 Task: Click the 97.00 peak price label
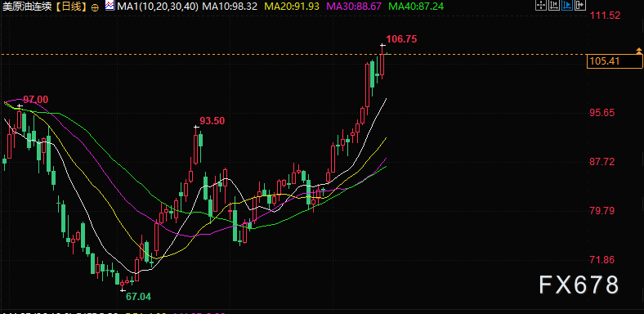tap(35, 100)
